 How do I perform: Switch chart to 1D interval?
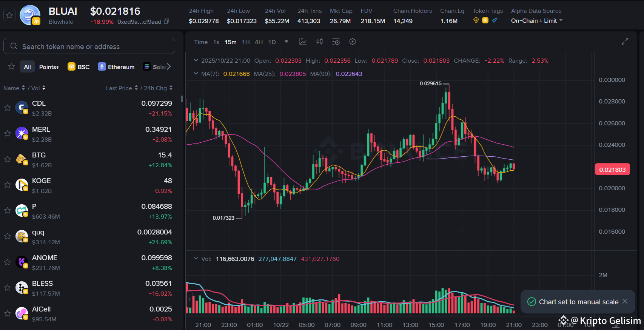[272, 42]
